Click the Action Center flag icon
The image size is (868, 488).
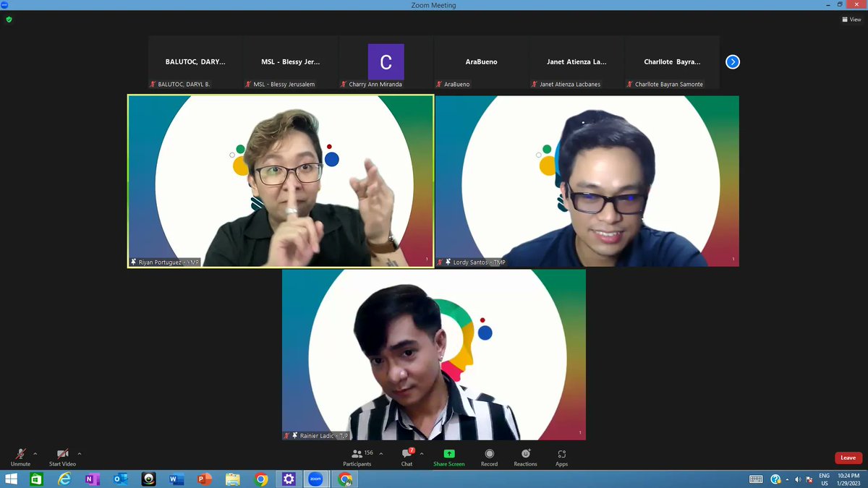pos(809,479)
